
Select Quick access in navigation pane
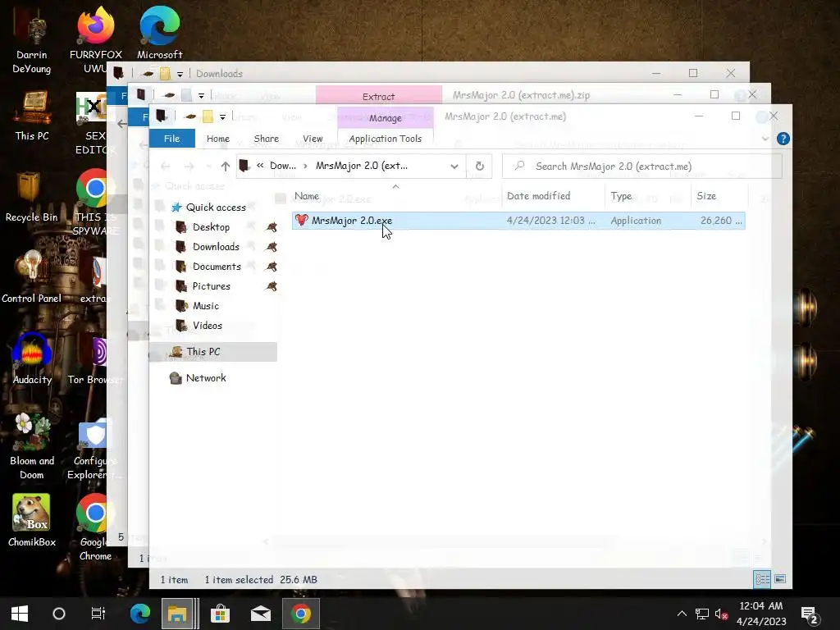[x=216, y=208]
